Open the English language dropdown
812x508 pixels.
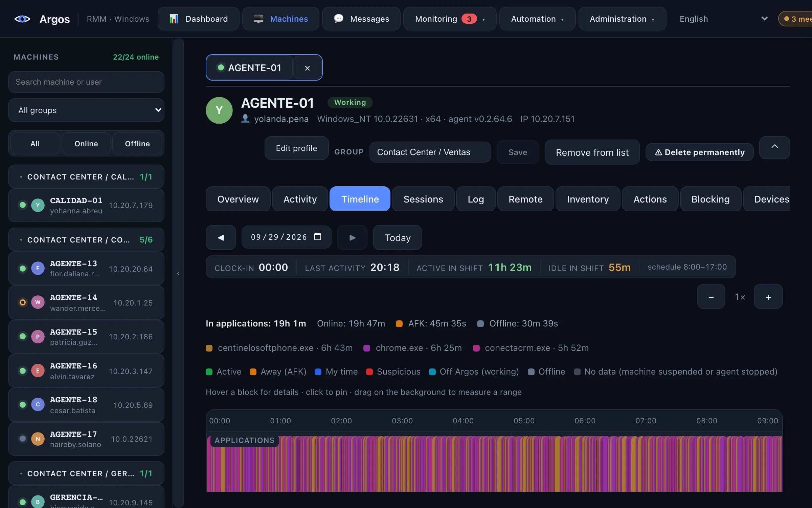click(723, 19)
